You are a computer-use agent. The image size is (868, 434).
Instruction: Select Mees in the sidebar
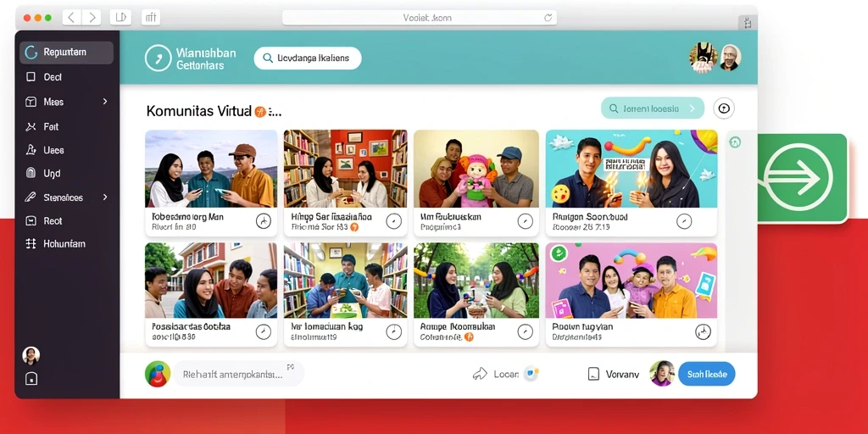(x=53, y=102)
